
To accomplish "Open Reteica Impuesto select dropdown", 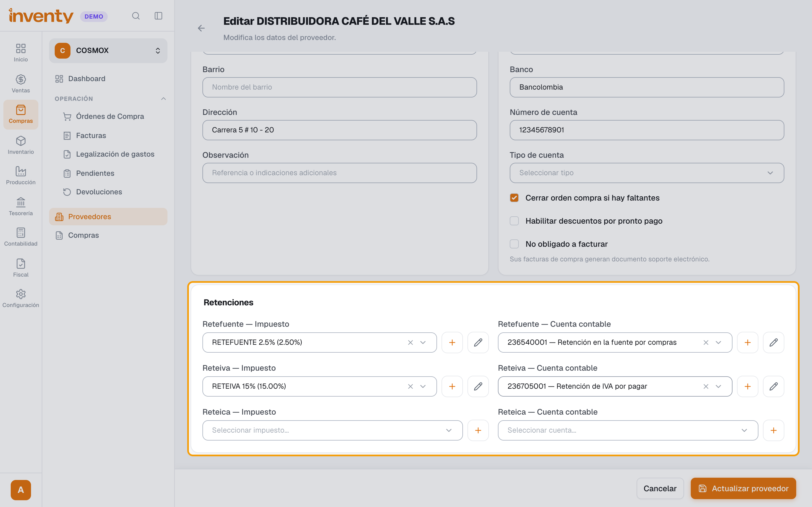I will click(x=332, y=430).
